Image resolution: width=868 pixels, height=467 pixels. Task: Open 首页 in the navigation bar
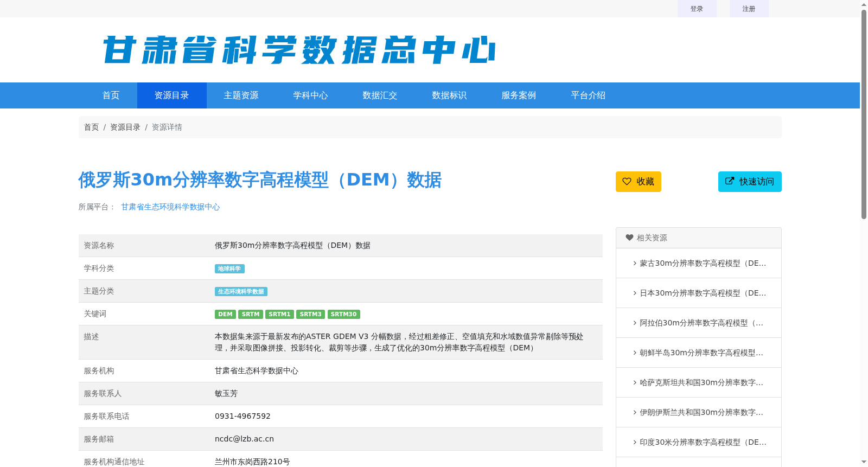point(111,95)
